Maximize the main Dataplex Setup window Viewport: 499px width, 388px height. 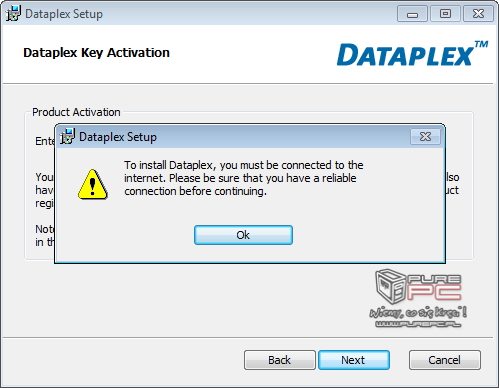445,14
